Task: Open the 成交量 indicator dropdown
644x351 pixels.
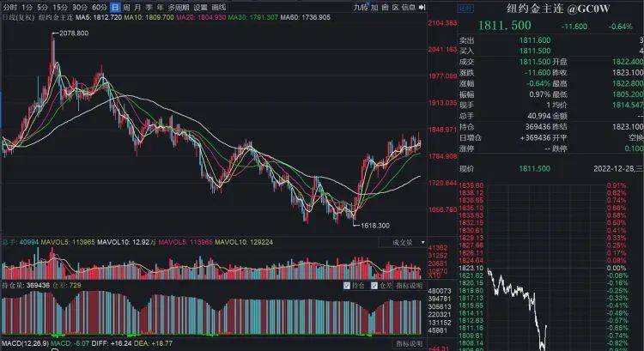Action: pos(404,242)
